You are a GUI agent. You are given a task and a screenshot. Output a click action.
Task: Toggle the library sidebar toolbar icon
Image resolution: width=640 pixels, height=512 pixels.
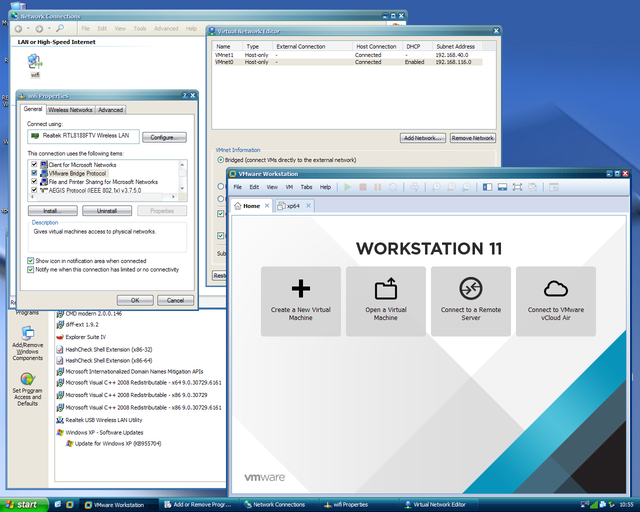487,187
